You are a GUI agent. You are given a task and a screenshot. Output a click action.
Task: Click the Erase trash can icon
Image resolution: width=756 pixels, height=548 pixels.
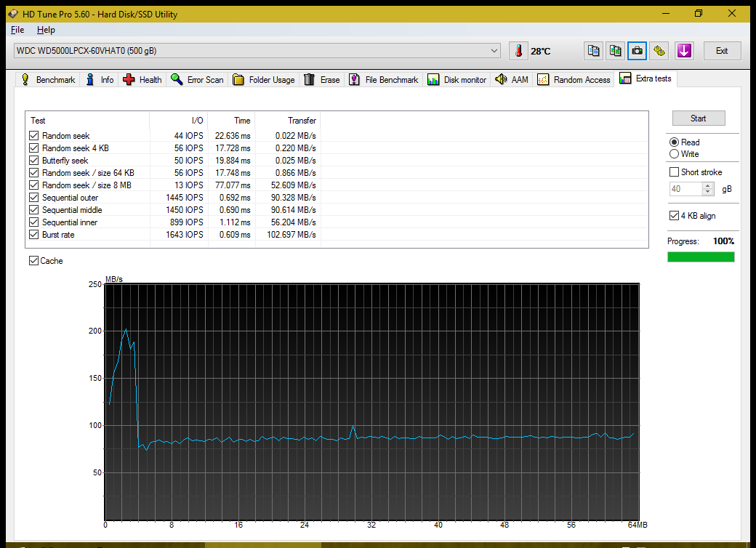tap(310, 79)
